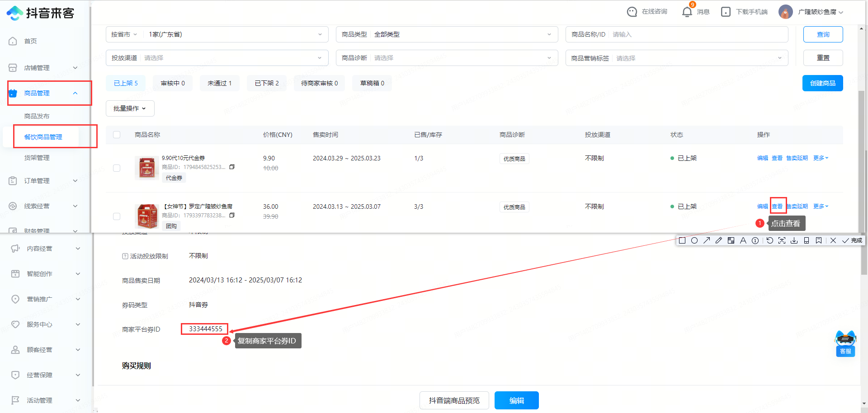Open the 按省市 filter type dropdown
The height and width of the screenshot is (413, 868).
tap(124, 34)
